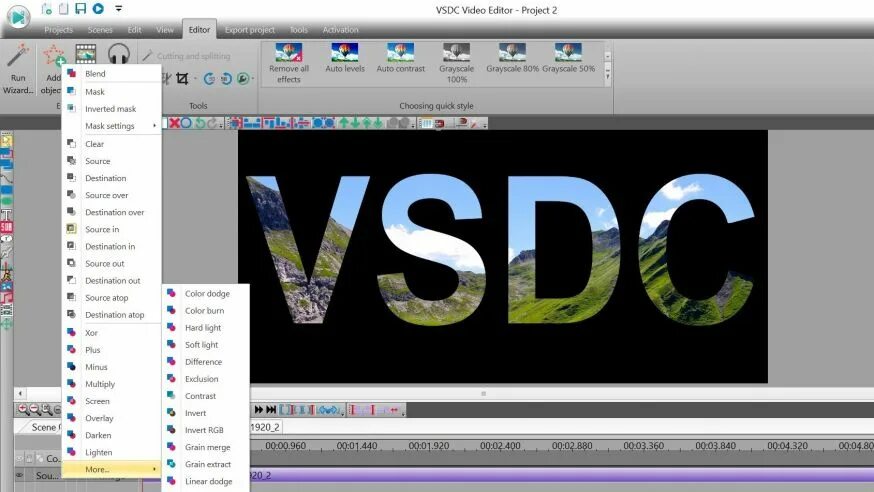Jump to end playback button on timeline
The image size is (874, 492).
click(271, 410)
